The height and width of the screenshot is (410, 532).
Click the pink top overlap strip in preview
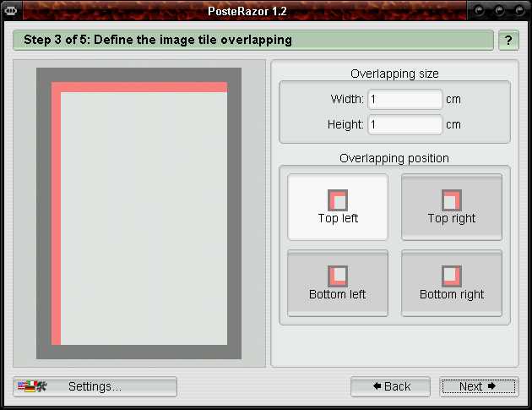tap(144, 87)
